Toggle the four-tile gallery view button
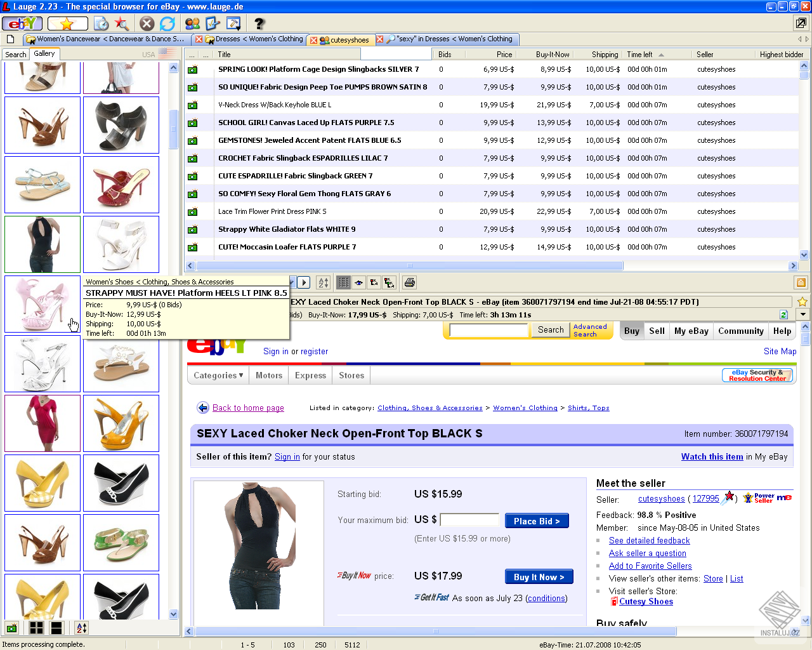 click(x=37, y=628)
